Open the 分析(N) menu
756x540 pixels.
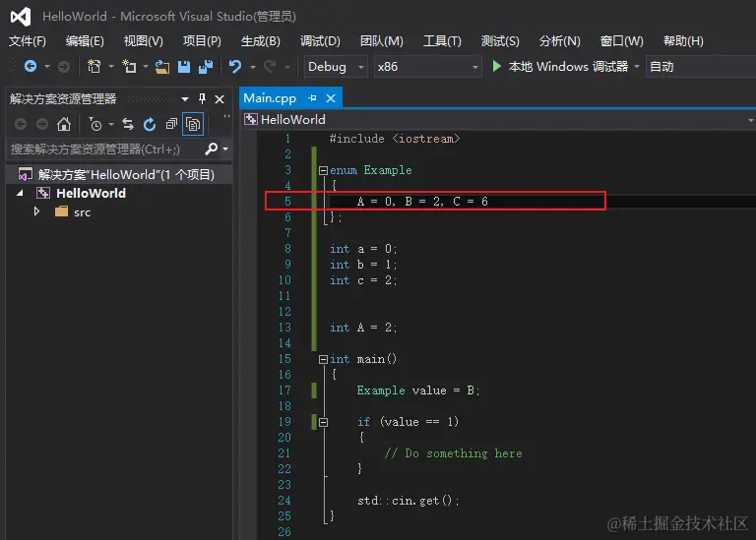(560, 41)
